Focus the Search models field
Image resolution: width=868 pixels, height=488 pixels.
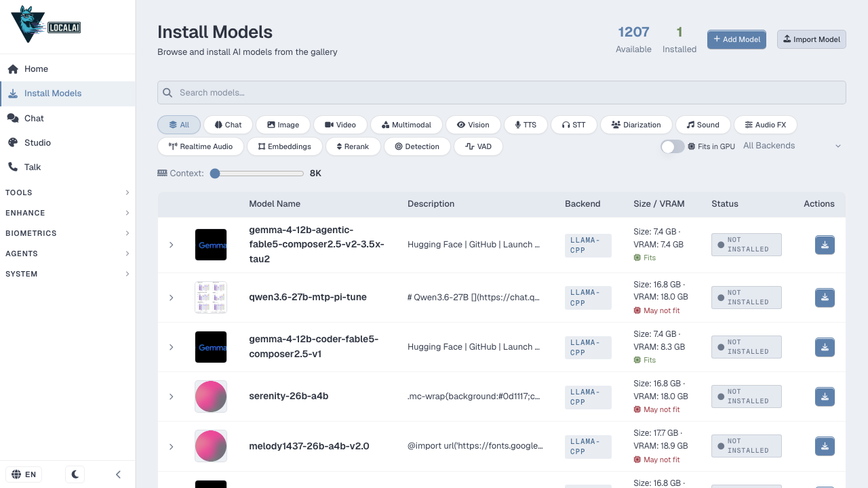[502, 93]
